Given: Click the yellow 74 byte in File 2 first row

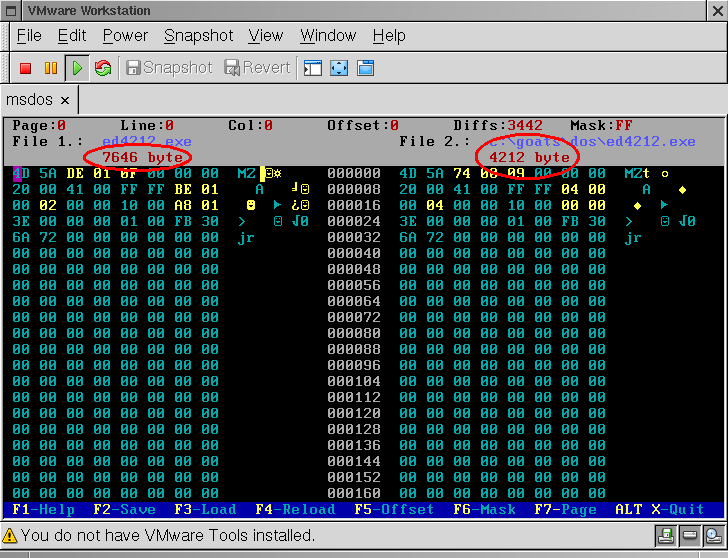Looking at the screenshot, I should point(462,173).
